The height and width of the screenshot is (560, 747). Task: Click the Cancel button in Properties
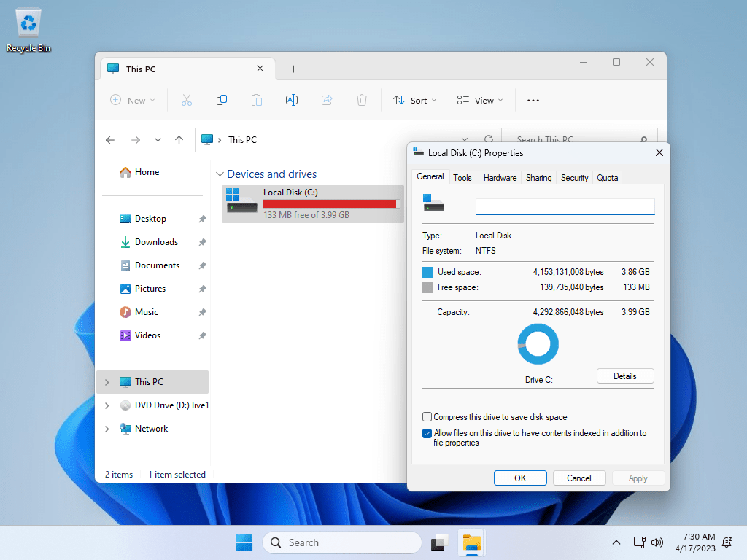[578, 478]
